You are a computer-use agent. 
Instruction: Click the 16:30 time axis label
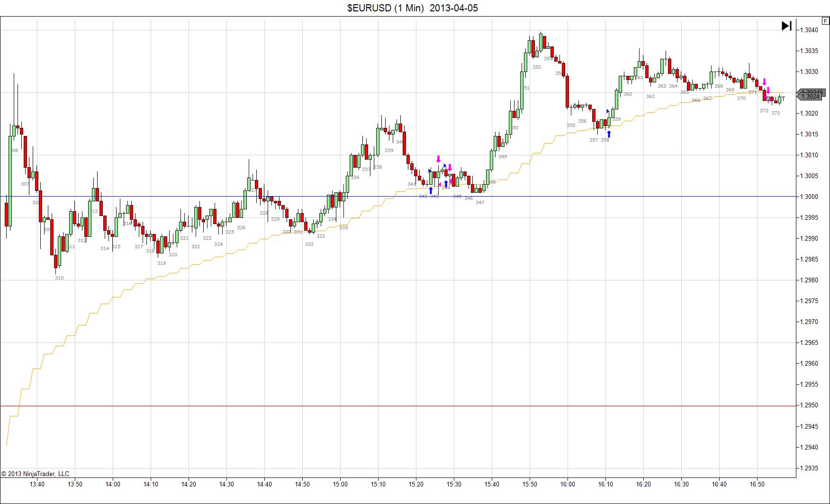(681, 484)
